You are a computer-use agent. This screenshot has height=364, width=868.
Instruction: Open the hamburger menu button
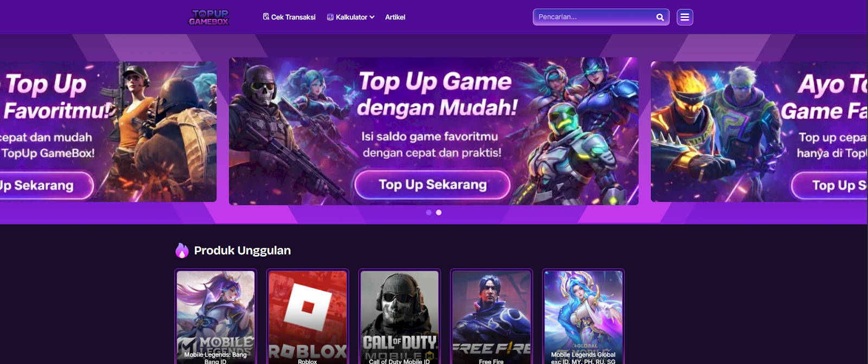click(685, 17)
